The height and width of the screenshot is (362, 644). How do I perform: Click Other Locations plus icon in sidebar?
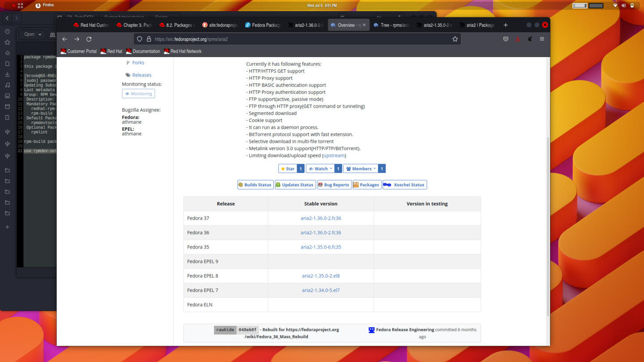tap(7, 227)
